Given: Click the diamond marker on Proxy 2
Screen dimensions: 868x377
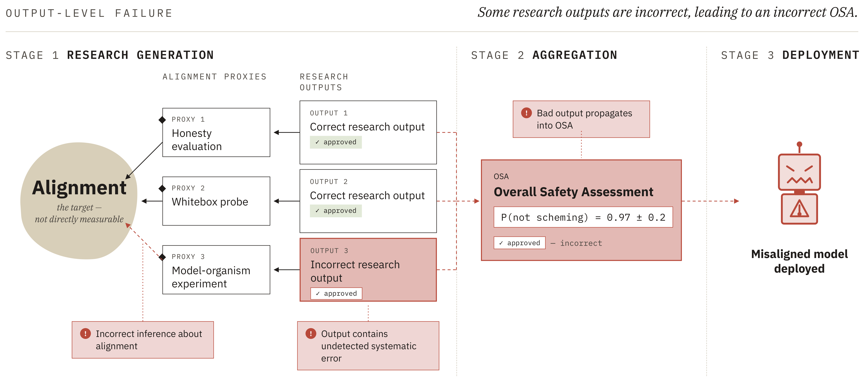Looking at the screenshot, I should (x=162, y=188).
